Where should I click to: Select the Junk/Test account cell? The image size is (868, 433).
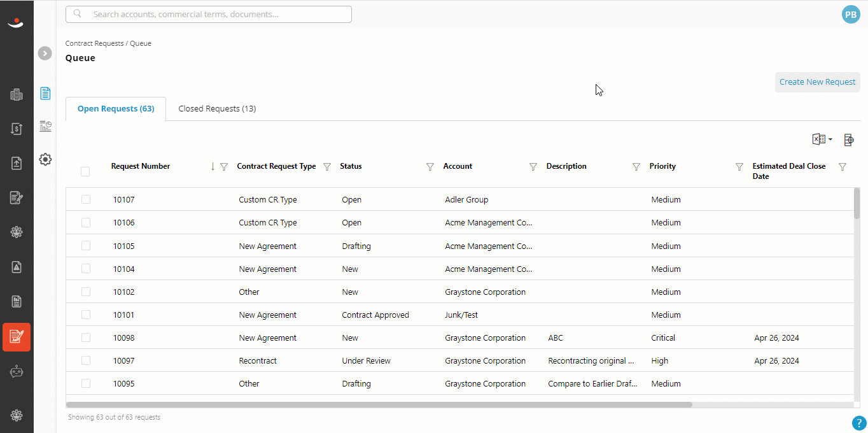[461, 315]
